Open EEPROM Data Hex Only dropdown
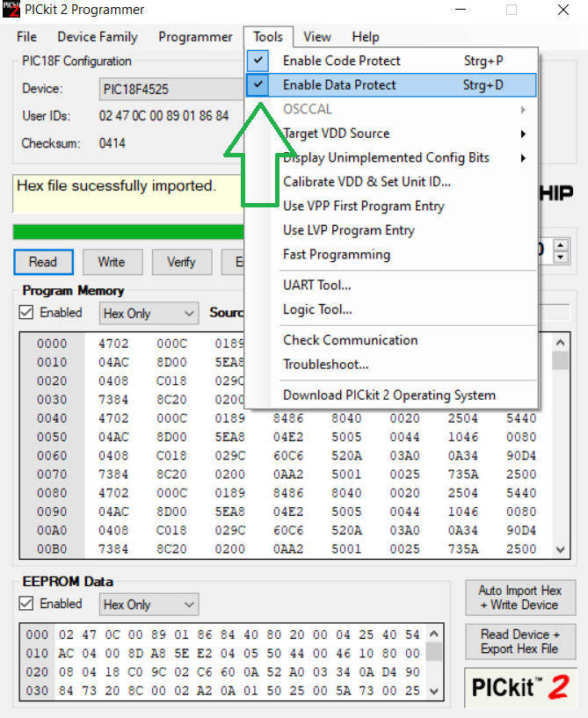Screen dimensions: 588x718 click(x=149, y=605)
